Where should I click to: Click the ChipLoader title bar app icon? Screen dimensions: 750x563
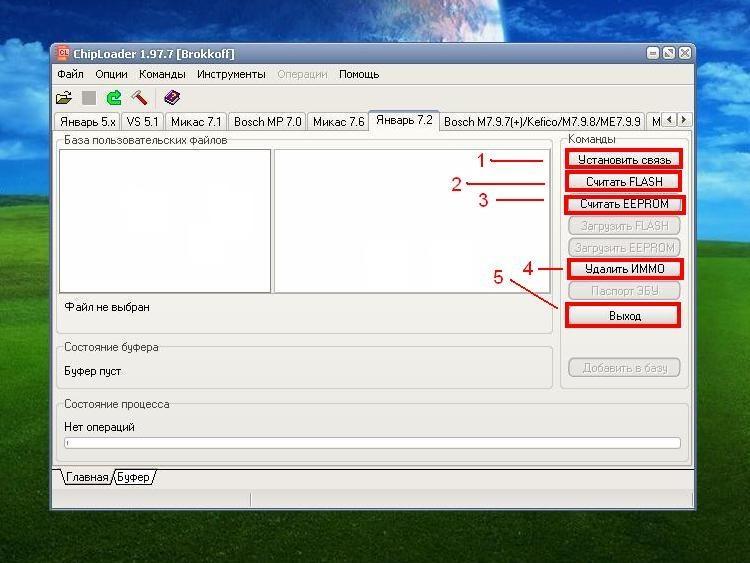63,53
